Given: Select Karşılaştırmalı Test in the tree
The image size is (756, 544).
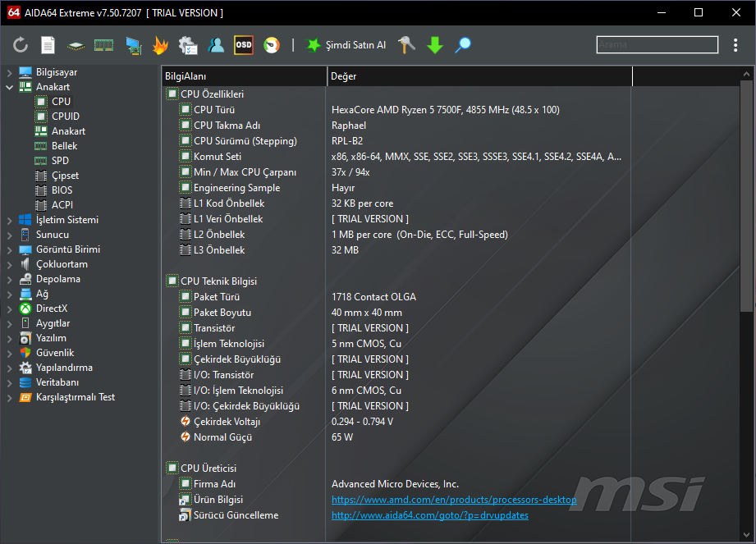Looking at the screenshot, I should (76, 397).
